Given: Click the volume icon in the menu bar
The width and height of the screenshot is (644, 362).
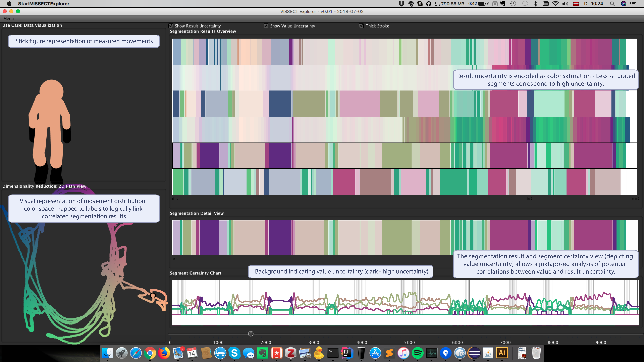Looking at the screenshot, I should (x=565, y=4).
